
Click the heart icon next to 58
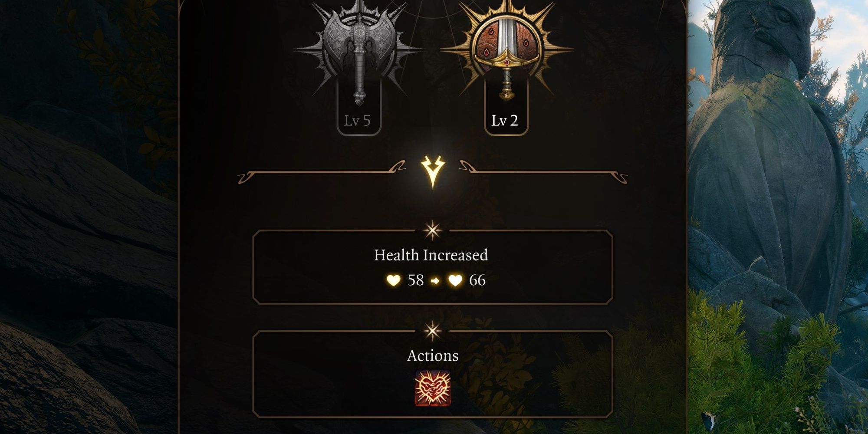pos(394,280)
